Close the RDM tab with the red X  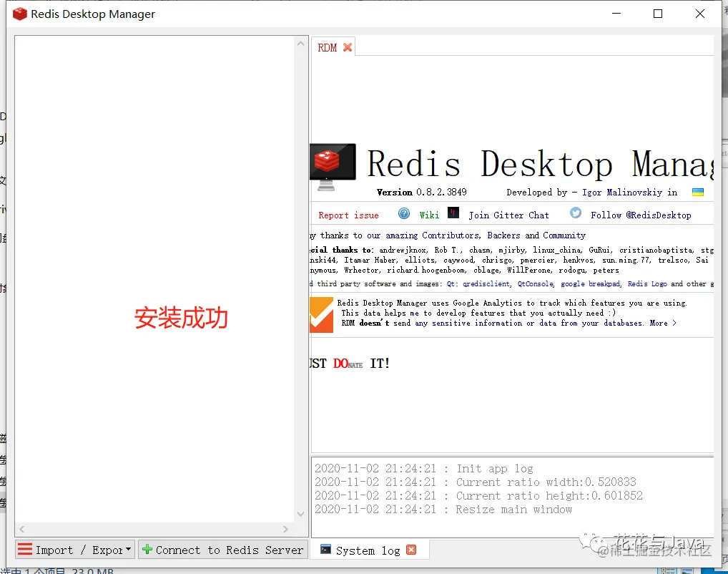point(348,47)
